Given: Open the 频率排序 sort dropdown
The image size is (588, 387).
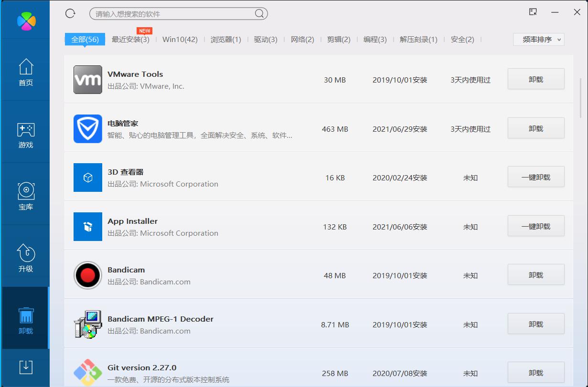Looking at the screenshot, I should (x=538, y=40).
